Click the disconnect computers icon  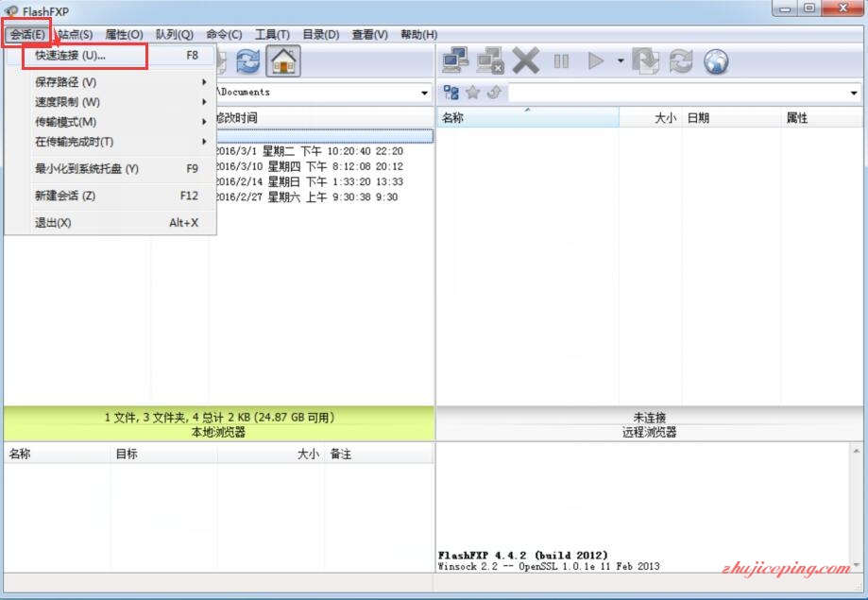pyautogui.click(x=490, y=60)
